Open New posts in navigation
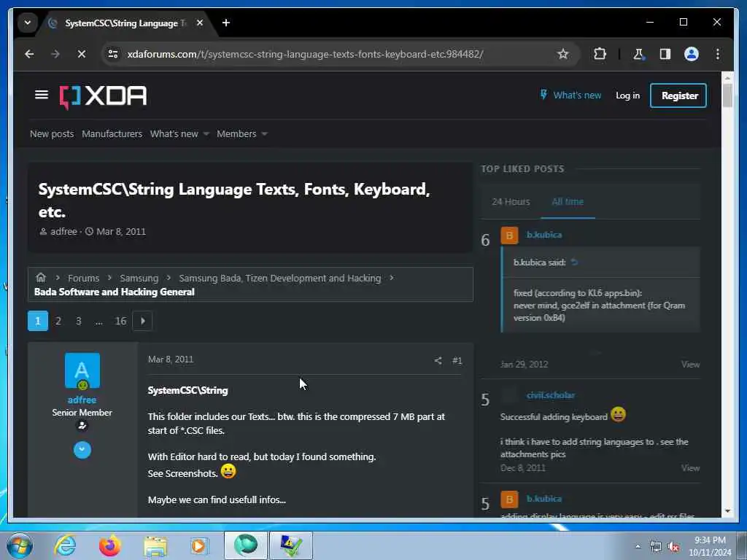Image resolution: width=747 pixels, height=560 pixels. click(x=52, y=134)
